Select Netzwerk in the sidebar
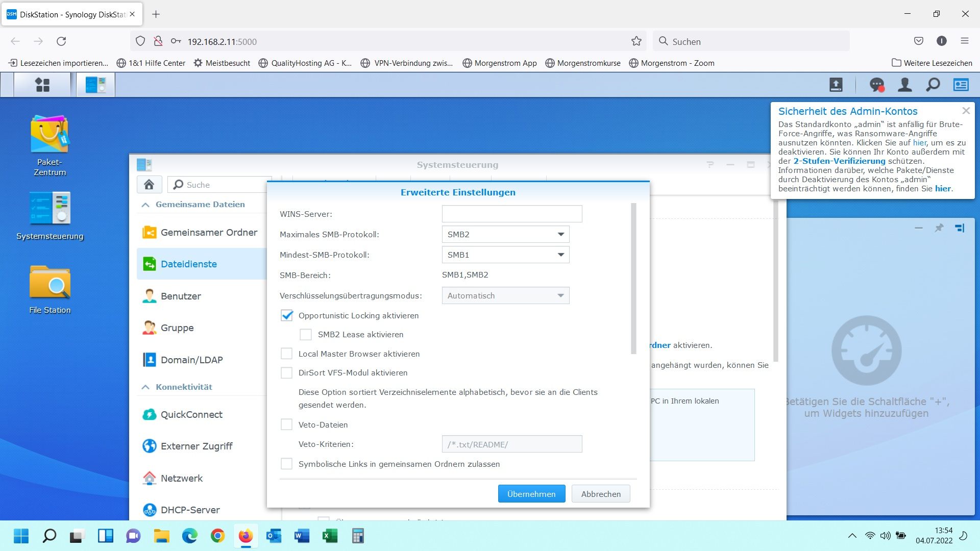980x551 pixels. point(202,478)
